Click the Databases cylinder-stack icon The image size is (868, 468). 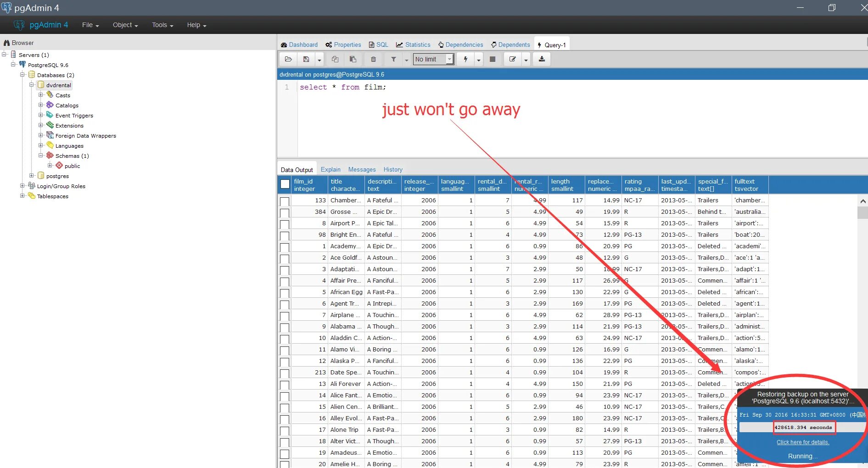(32, 75)
